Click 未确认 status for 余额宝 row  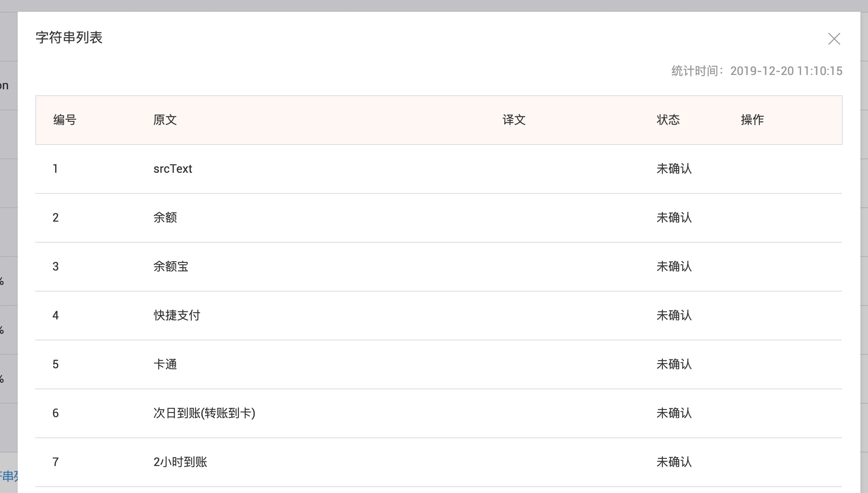click(x=674, y=267)
